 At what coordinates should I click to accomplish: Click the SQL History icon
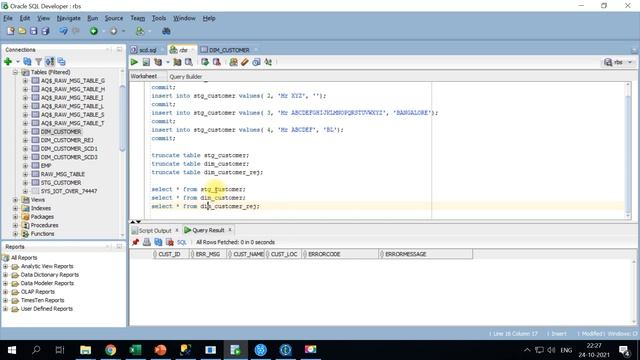point(256,62)
